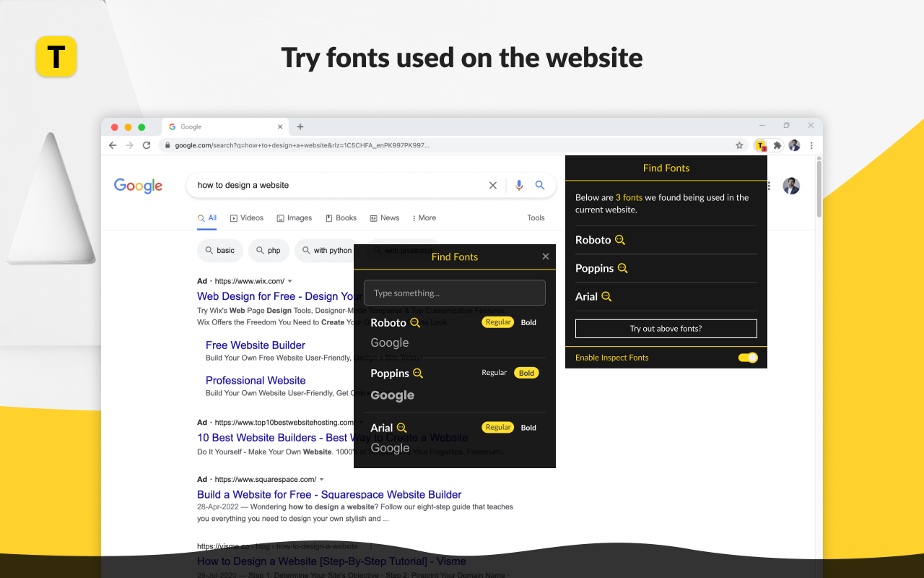Viewport: 924px width, 578px height.
Task: Go back using the browser back arrow
Action: tap(113, 145)
